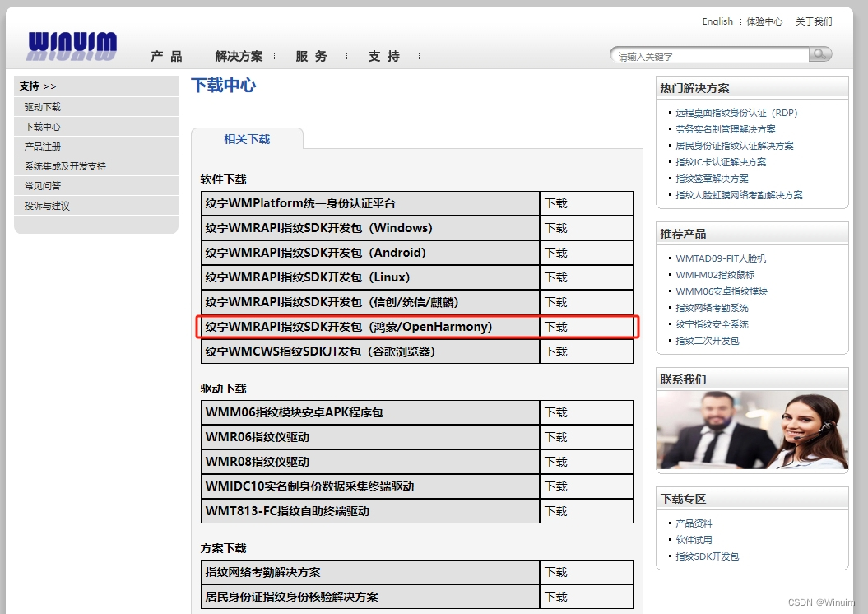Download the Android fingerprint SDK package
Image resolution: width=868 pixels, height=614 pixels.
(x=556, y=253)
